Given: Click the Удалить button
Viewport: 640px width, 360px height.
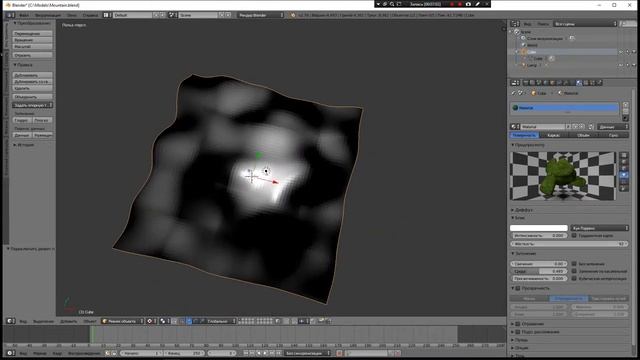Looking at the screenshot, I should pyautogui.click(x=33, y=88).
